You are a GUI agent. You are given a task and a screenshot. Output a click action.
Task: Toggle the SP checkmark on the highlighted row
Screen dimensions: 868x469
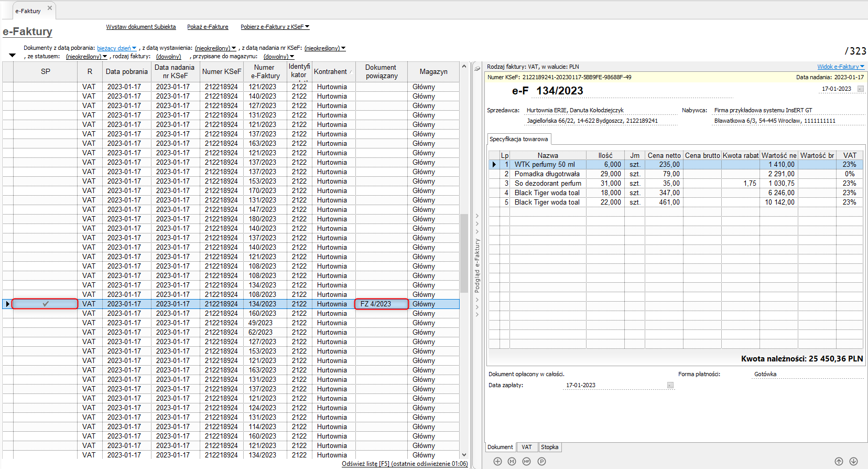[x=46, y=304]
